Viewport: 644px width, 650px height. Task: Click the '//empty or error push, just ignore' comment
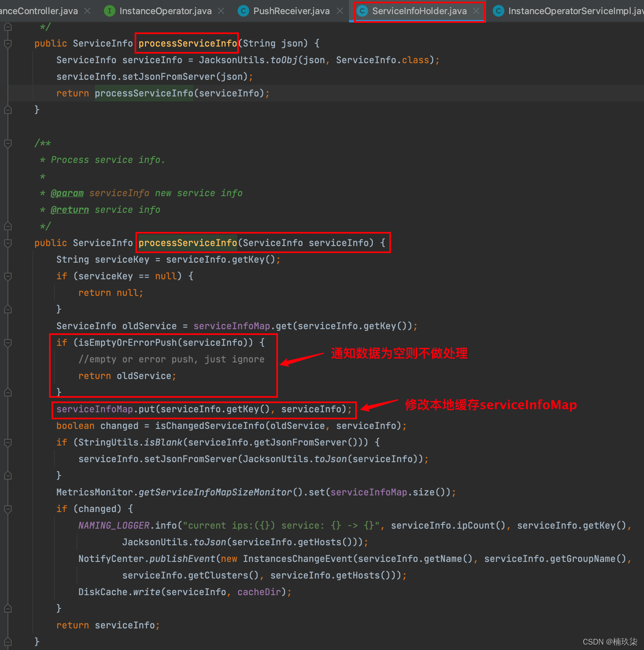(x=171, y=359)
